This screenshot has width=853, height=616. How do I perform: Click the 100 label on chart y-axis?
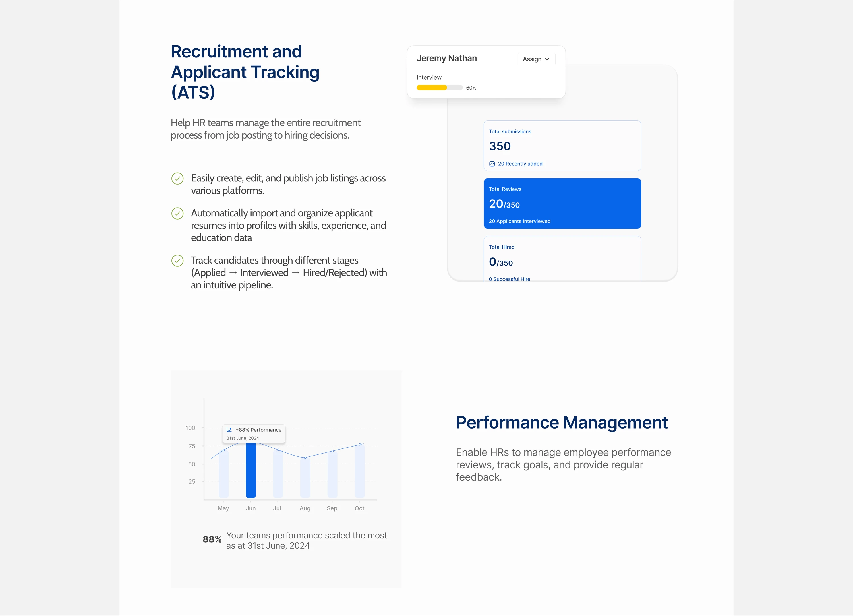190,428
